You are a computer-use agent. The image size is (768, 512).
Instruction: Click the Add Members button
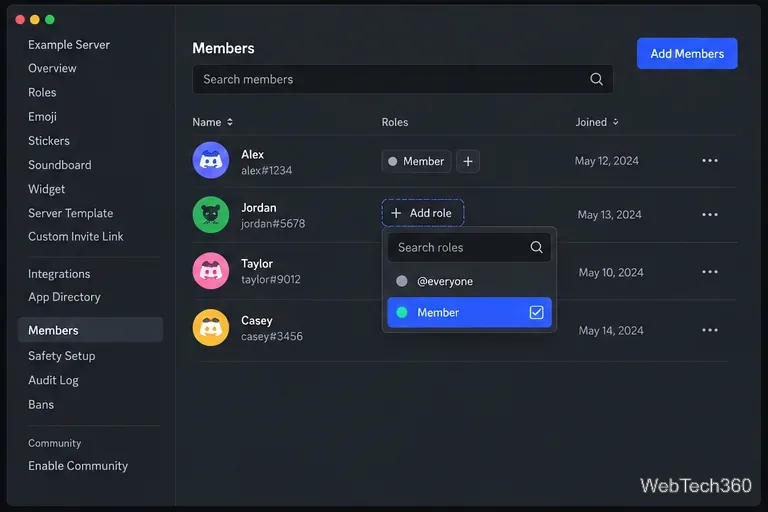(x=687, y=53)
